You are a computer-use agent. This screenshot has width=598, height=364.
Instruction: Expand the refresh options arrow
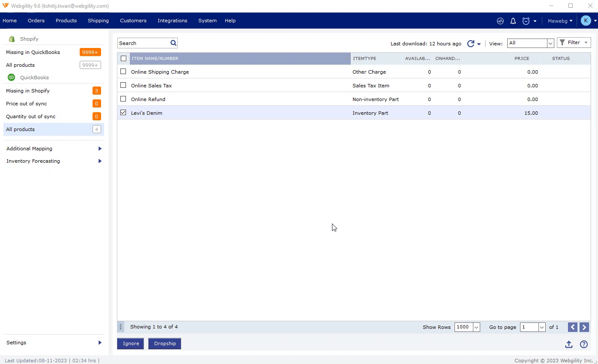tap(479, 44)
